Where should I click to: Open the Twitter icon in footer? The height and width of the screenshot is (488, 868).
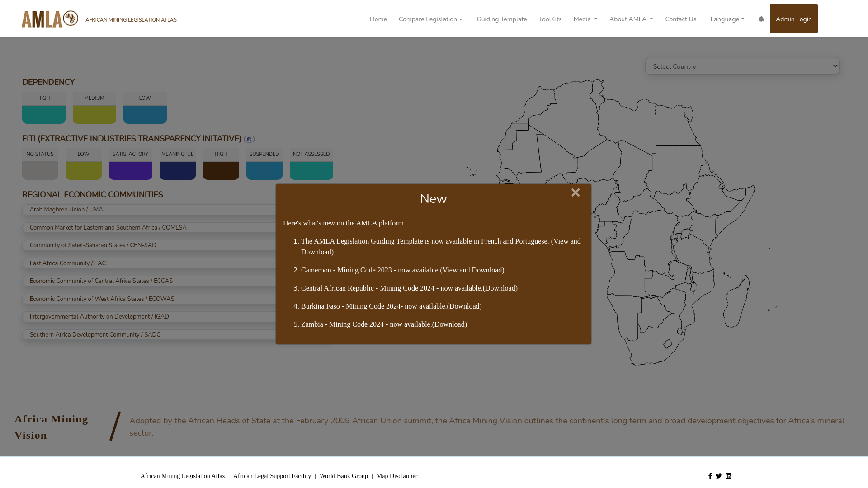(x=719, y=476)
